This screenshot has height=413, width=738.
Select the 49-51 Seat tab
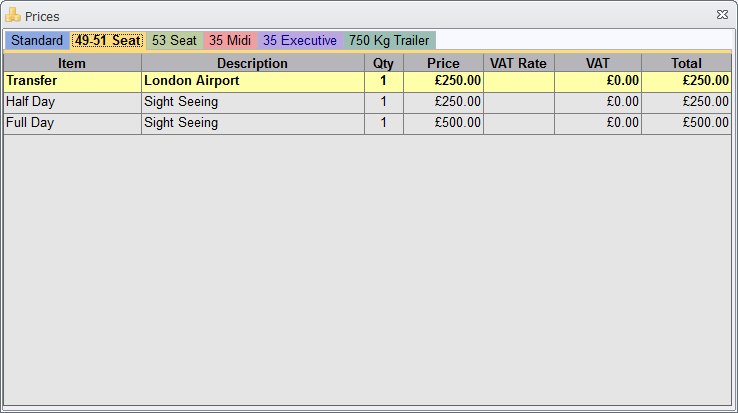click(x=108, y=40)
